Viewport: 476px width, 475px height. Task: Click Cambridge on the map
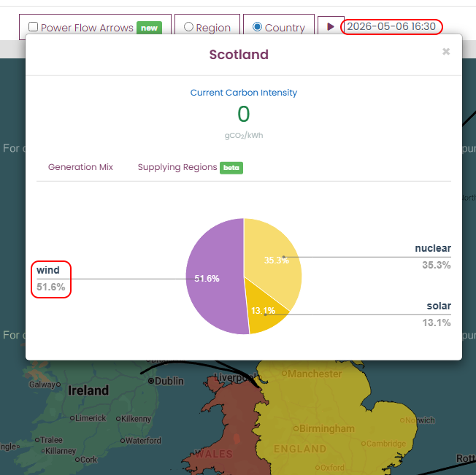point(384,444)
